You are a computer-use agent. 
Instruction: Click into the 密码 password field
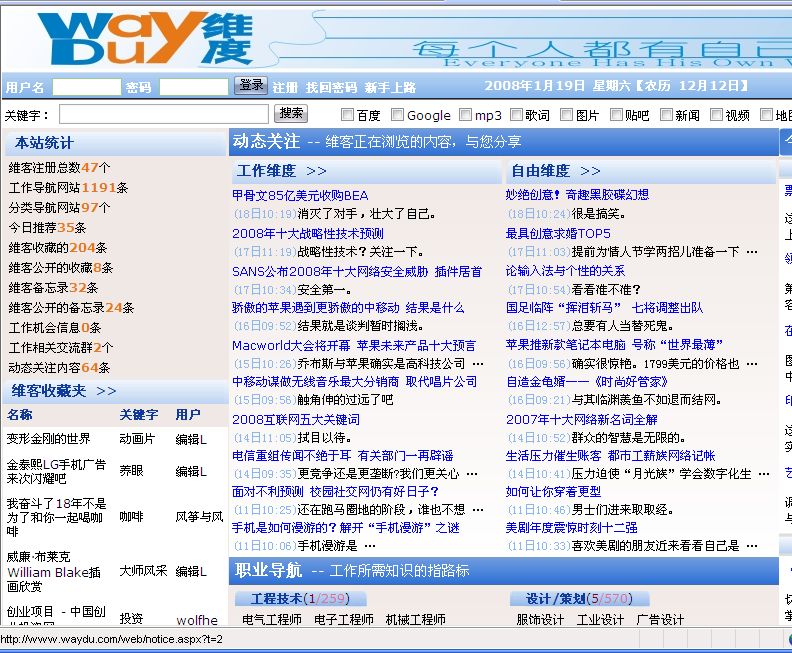(193, 87)
